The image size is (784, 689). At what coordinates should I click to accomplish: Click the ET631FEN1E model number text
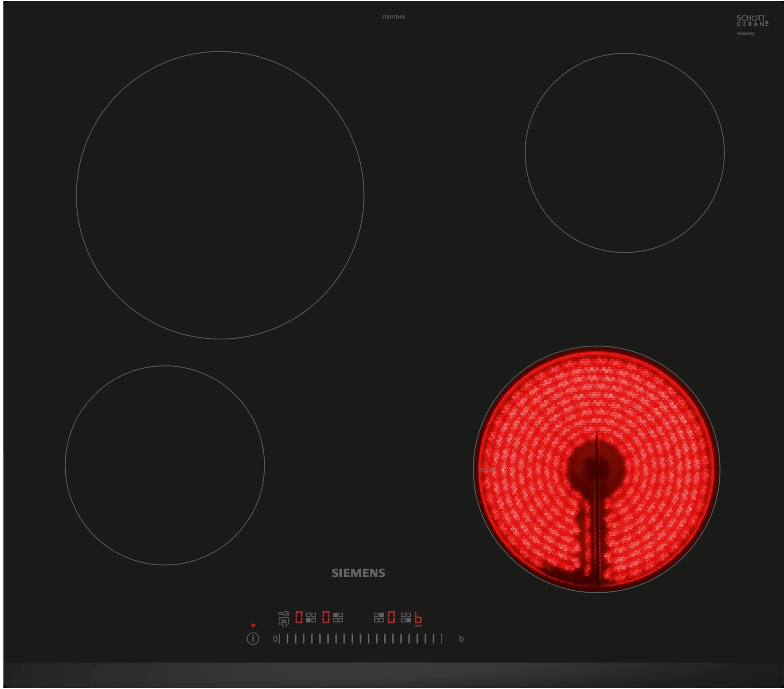pyautogui.click(x=393, y=17)
